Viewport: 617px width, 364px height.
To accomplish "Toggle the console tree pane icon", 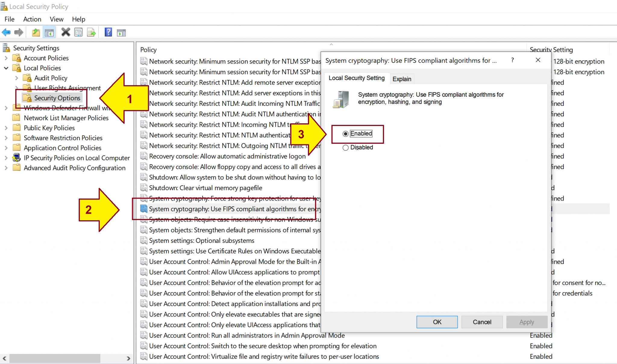I will point(49,32).
